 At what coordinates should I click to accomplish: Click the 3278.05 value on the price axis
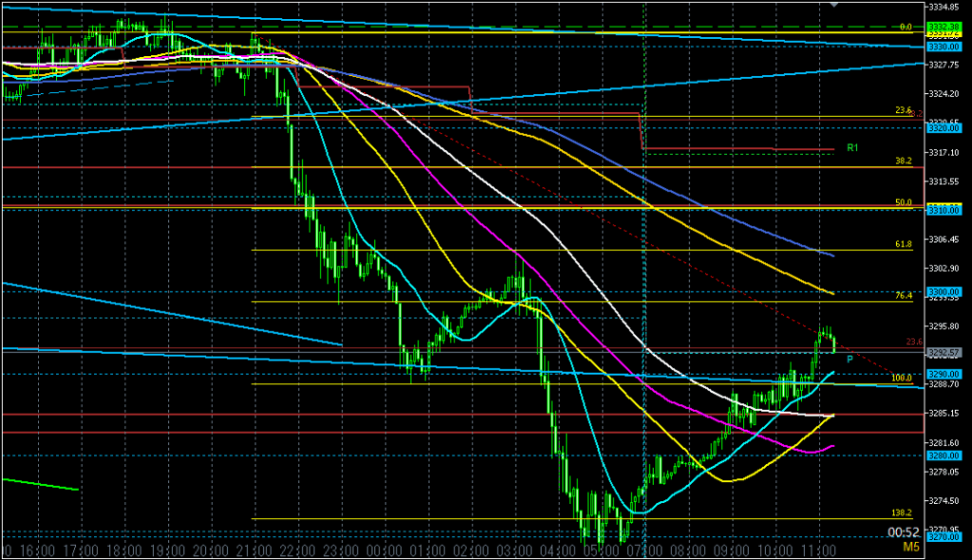(944, 472)
